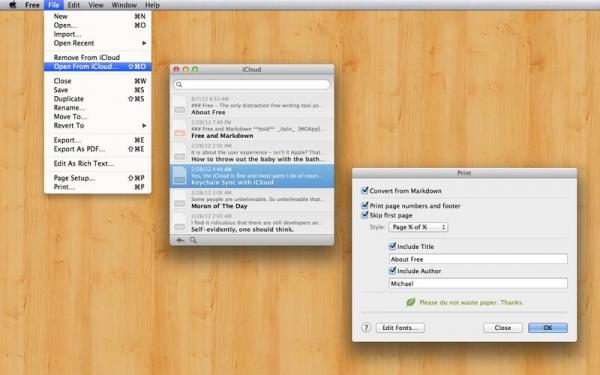Toggle Include Title checkbox
Image resolution: width=600 pixels, height=375 pixels.
392,246
